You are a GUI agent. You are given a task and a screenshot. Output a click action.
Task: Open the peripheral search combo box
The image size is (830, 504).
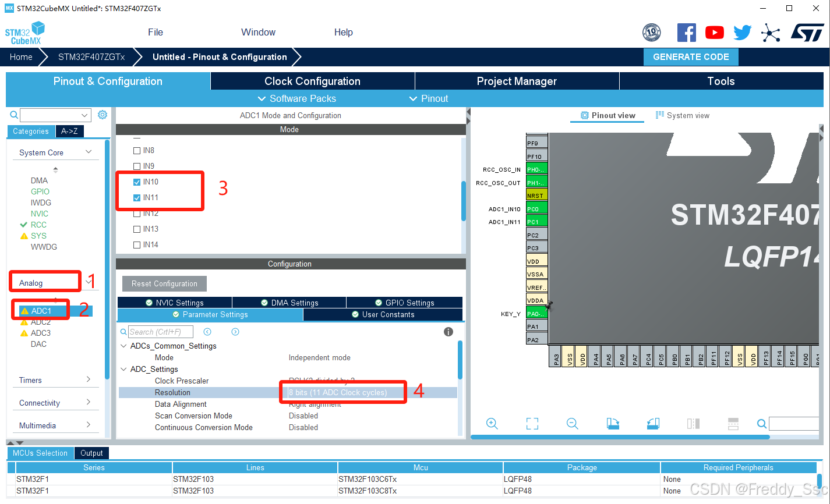coord(56,115)
